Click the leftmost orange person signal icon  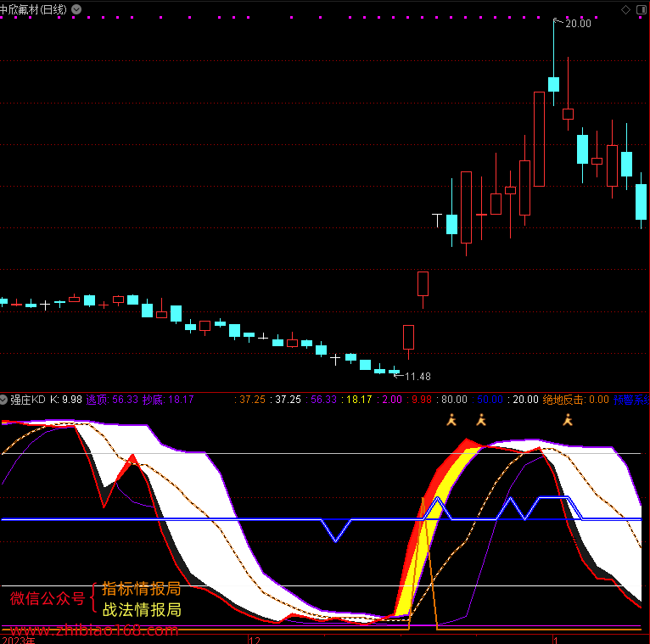tap(451, 420)
